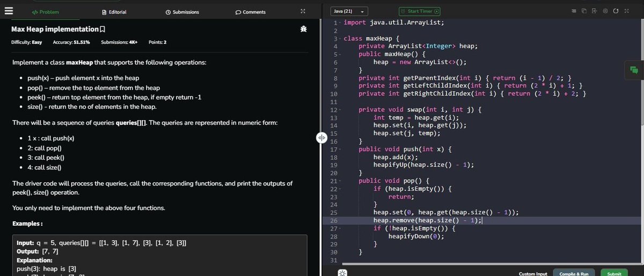The image size is (644, 276).
Task: Collapse the maxHeap constructor at line 5
Action: point(340,55)
